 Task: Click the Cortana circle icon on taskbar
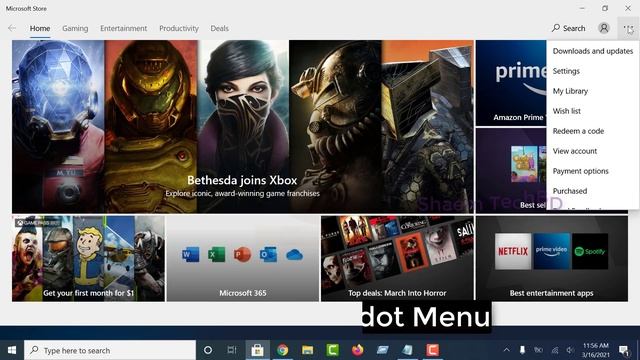click(208, 350)
